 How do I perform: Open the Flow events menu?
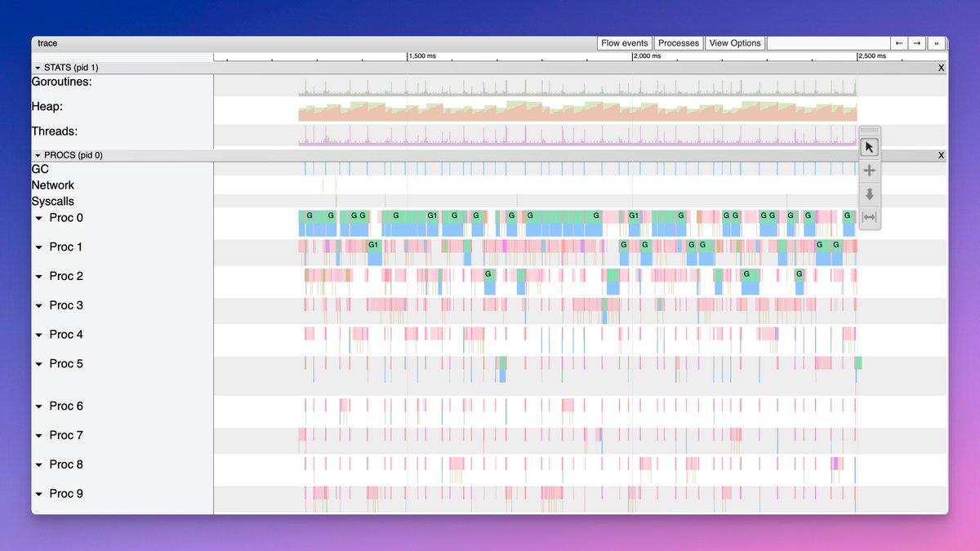tap(624, 42)
